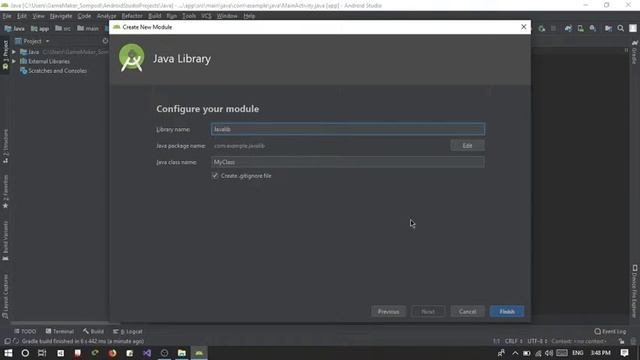
Task: Open the Build menu
Action: [155, 16]
